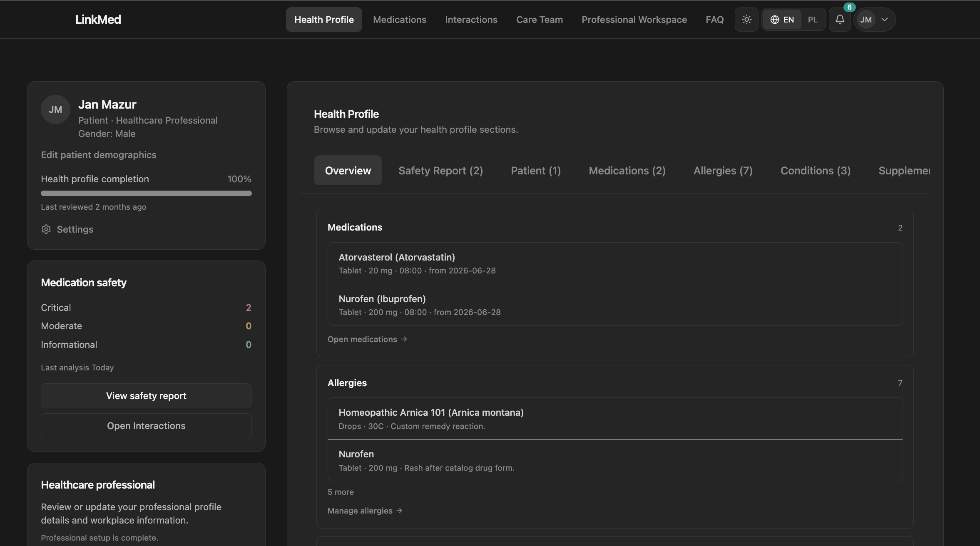
Task: Toggle the light theme sun icon
Action: click(x=746, y=20)
